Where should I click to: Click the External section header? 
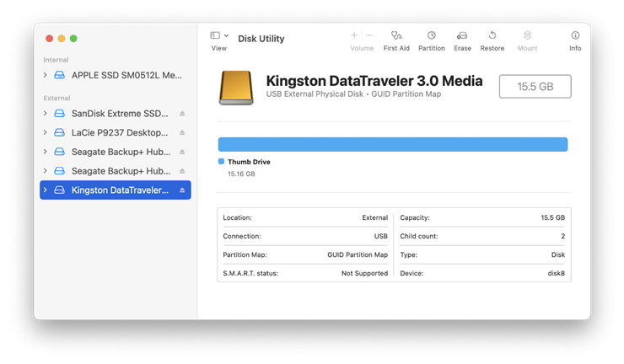click(56, 98)
